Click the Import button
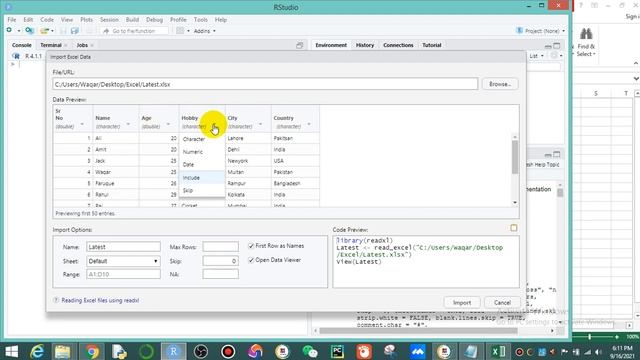This screenshot has height=360, width=640. pos(462,302)
